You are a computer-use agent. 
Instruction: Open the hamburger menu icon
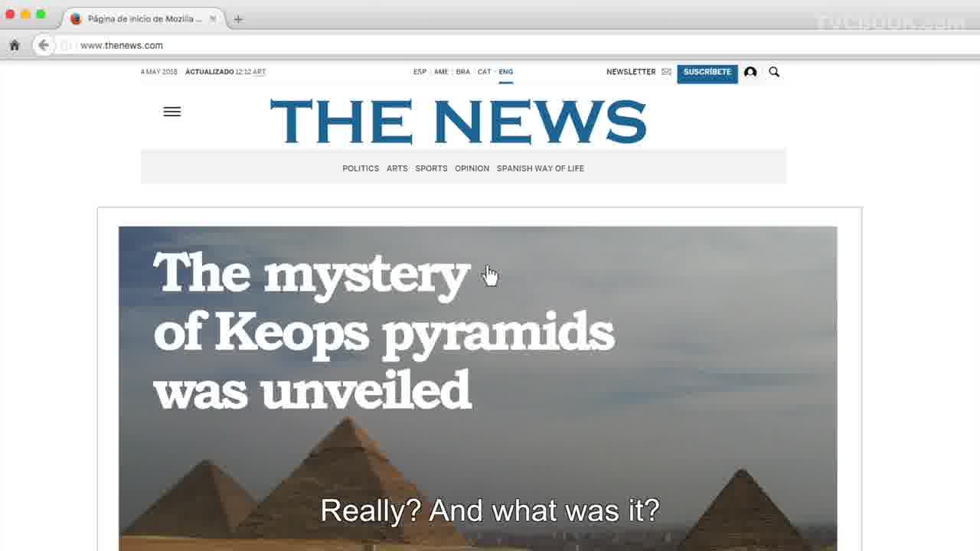[x=172, y=112]
